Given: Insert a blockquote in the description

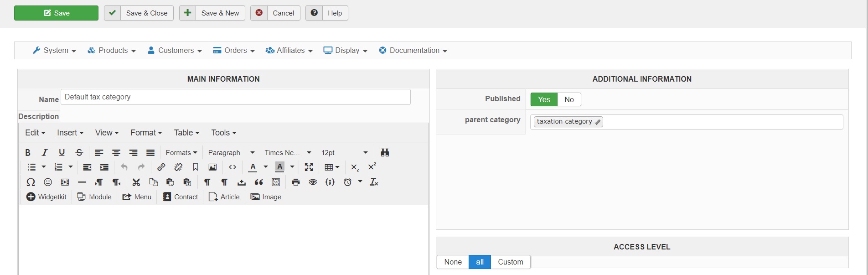Looking at the screenshot, I should click(259, 182).
